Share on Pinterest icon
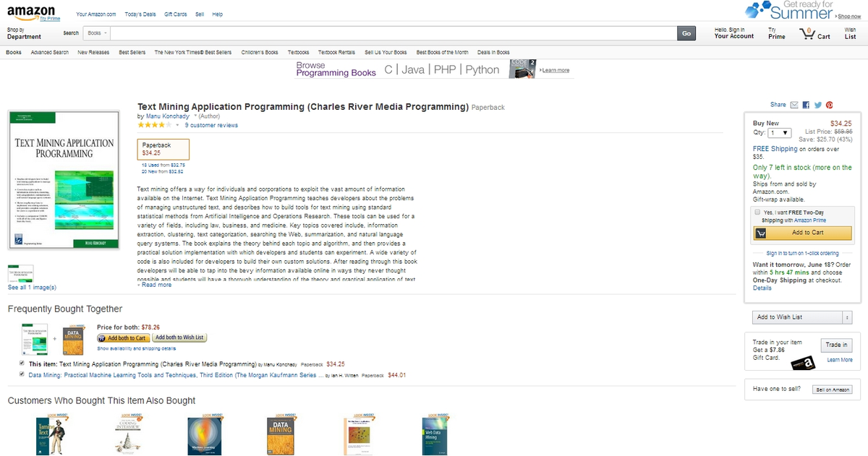 coord(830,105)
